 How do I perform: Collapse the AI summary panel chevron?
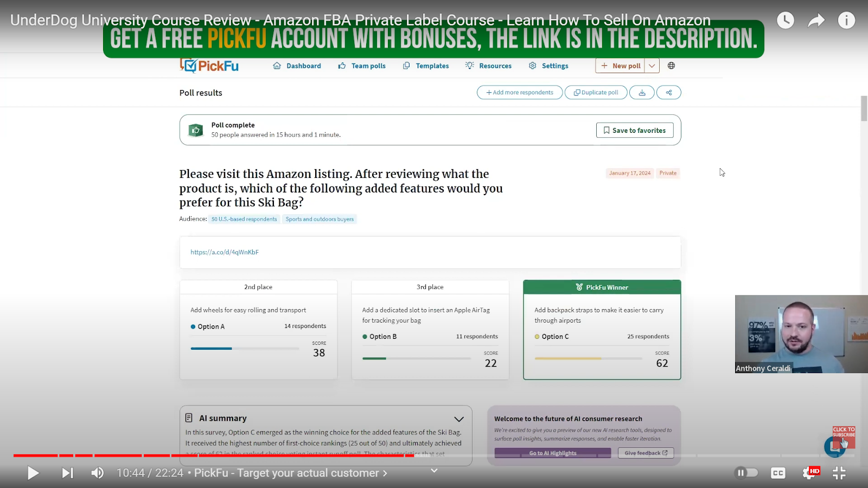(459, 419)
